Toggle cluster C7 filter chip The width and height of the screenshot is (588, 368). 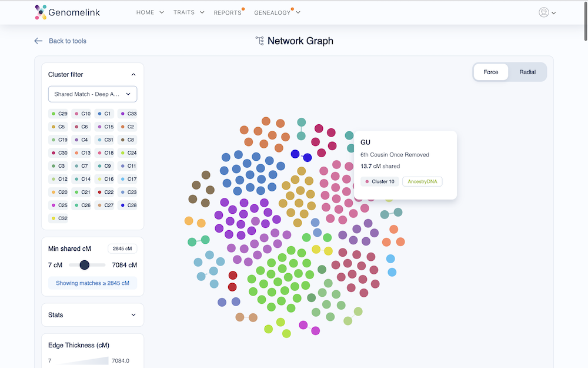click(x=81, y=166)
